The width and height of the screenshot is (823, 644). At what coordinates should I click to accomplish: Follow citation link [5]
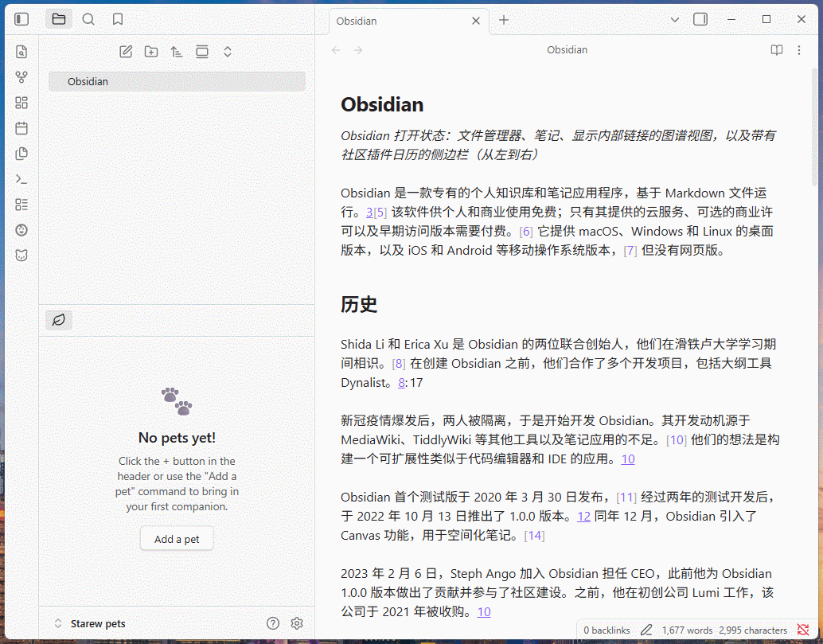pyautogui.click(x=380, y=212)
